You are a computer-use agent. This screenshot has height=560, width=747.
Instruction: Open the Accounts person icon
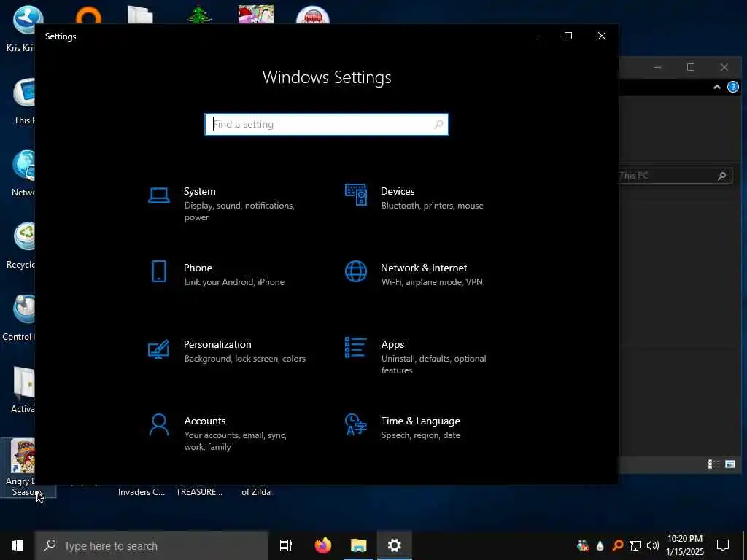[x=158, y=425]
